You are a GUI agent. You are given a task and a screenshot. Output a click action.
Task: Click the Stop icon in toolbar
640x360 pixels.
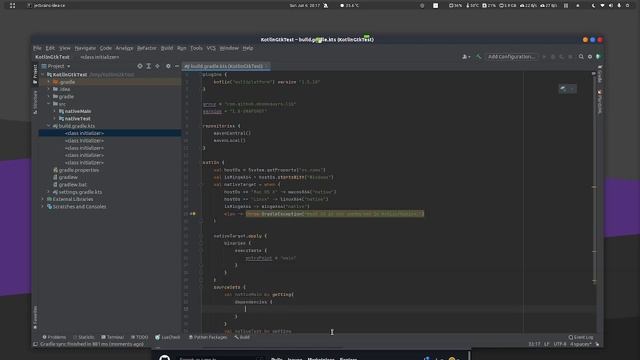tap(570, 57)
